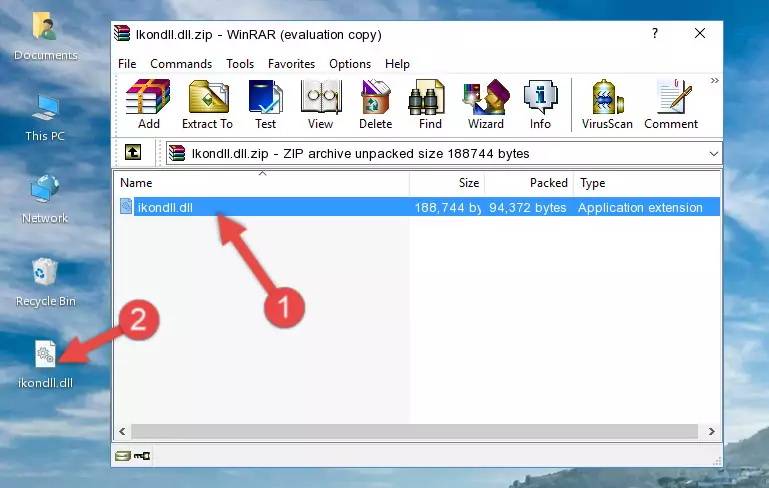Go up one folder level
Screen dimensions: 769x488
(133, 153)
